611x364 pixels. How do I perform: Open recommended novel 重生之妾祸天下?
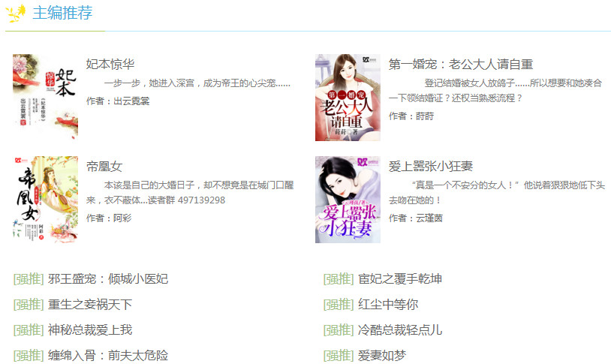coord(90,305)
